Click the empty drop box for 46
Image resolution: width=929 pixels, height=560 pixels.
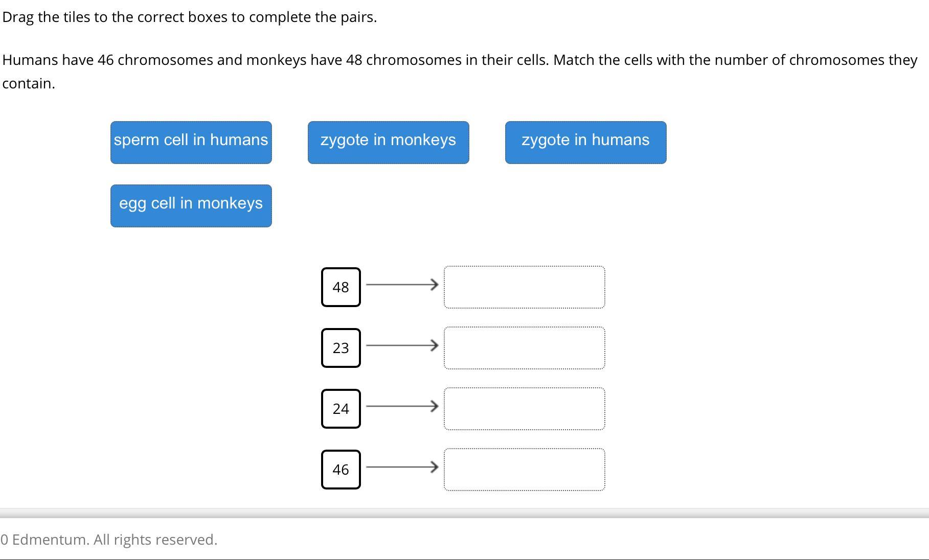tap(525, 470)
